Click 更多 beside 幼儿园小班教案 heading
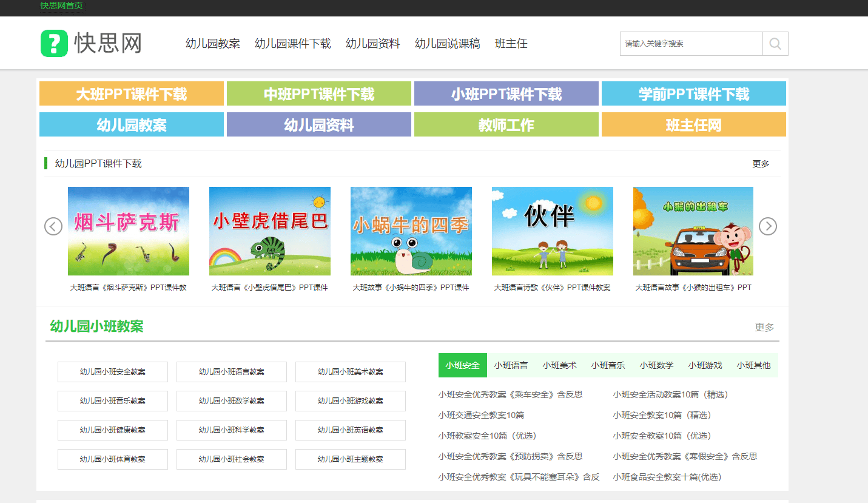The image size is (868, 503). click(764, 326)
